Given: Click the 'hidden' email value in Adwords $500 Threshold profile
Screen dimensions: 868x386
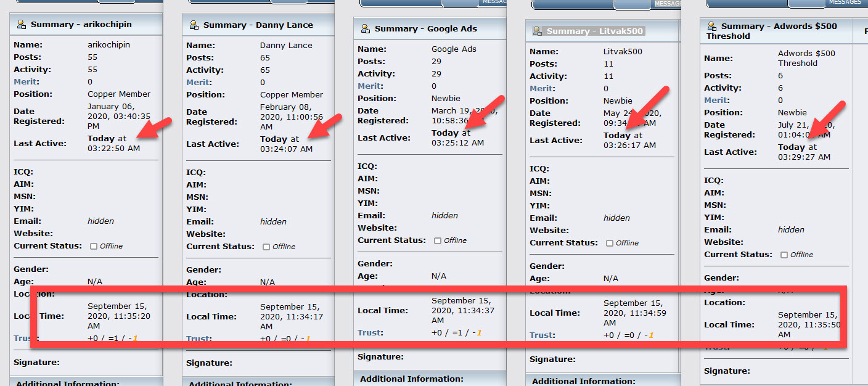Looking at the screenshot, I should tap(791, 230).
